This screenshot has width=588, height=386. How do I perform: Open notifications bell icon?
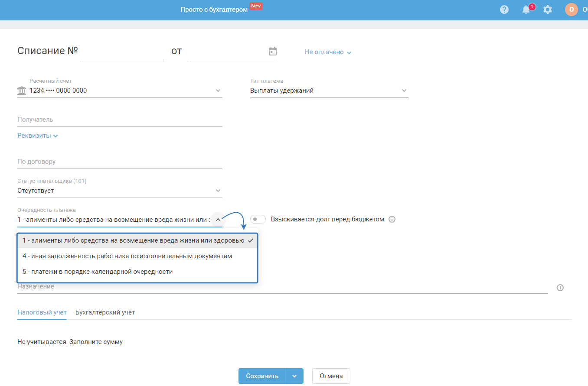pyautogui.click(x=526, y=10)
